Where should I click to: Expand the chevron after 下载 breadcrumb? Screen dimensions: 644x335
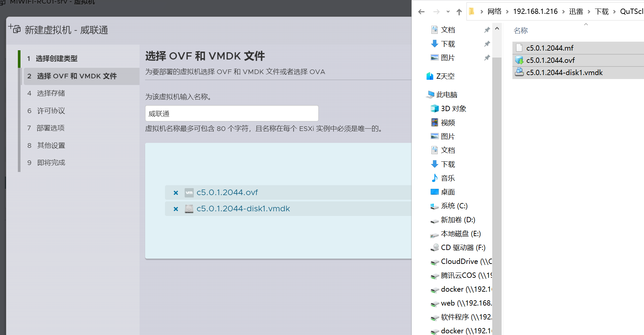pyautogui.click(x=614, y=12)
